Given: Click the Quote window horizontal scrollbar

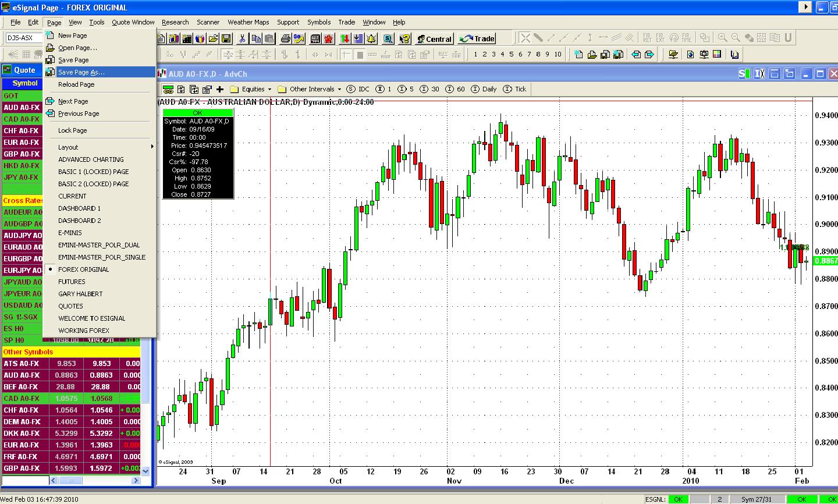Looking at the screenshot, I should click(x=95, y=480).
